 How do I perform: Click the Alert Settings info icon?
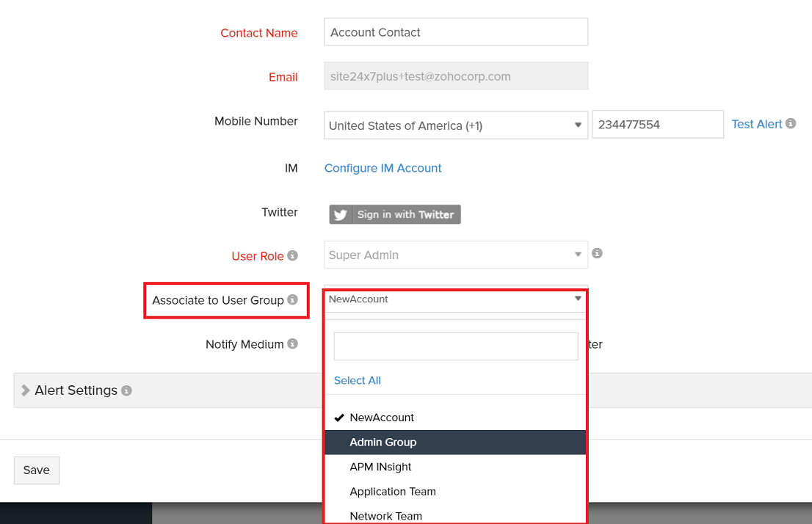pyautogui.click(x=126, y=390)
